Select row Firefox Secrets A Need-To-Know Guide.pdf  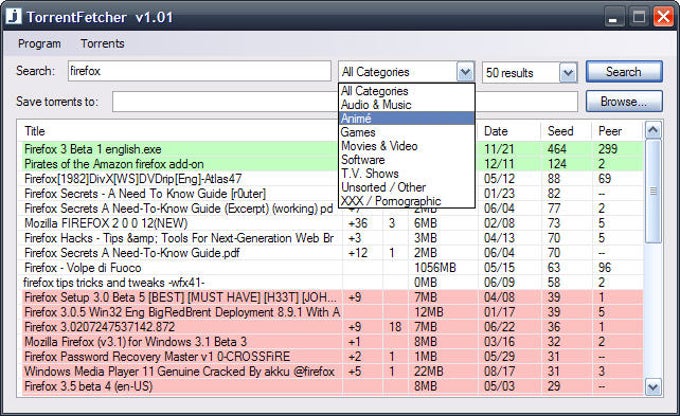click(x=332, y=252)
